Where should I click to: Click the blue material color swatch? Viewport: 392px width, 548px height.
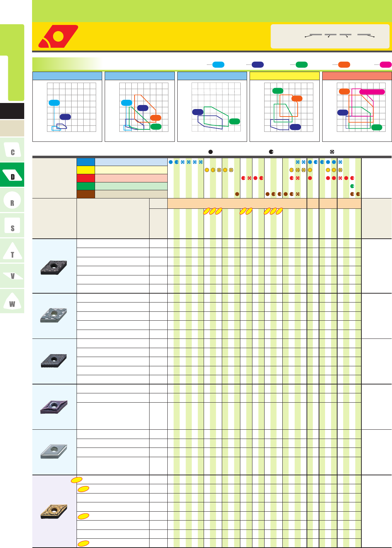[86, 162]
